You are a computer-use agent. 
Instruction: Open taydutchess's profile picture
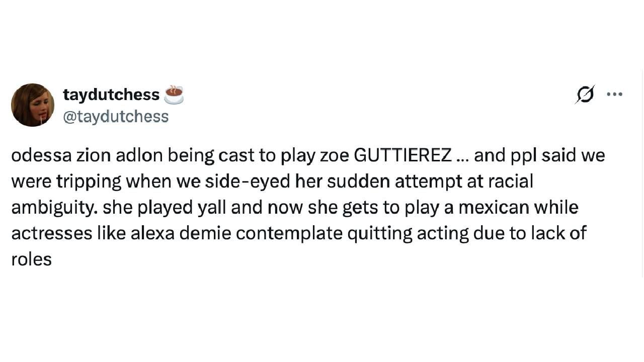click(33, 105)
